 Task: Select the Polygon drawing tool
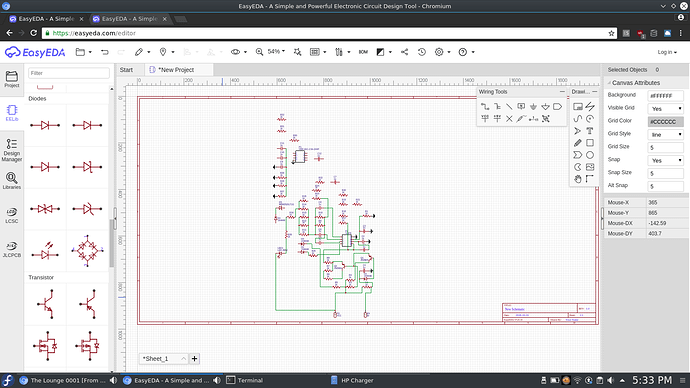coord(578,155)
